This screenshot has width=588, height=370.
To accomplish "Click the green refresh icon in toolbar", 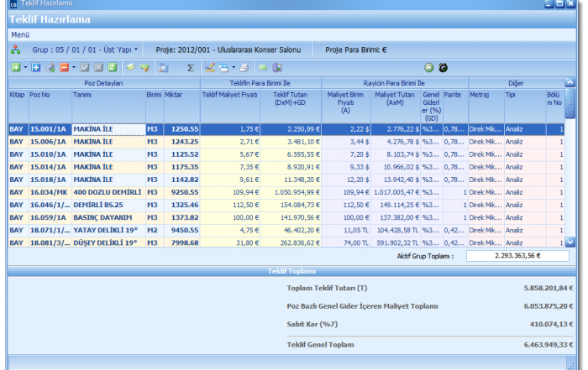I will tap(112, 67).
